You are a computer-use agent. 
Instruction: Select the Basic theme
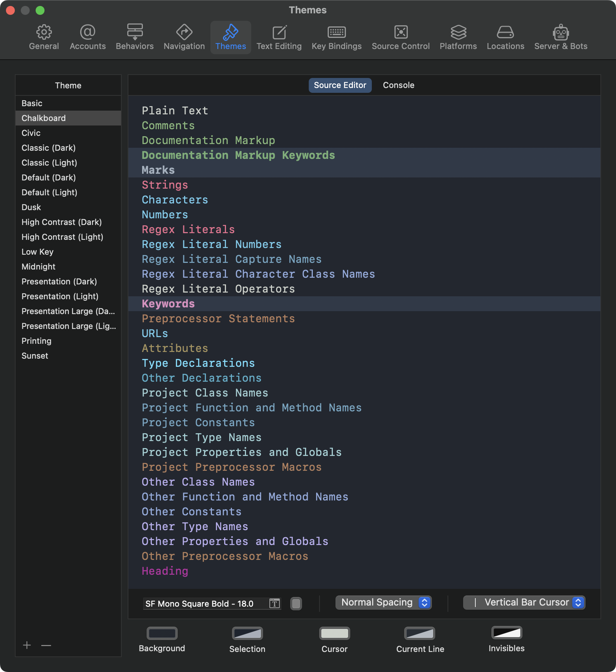(x=68, y=103)
